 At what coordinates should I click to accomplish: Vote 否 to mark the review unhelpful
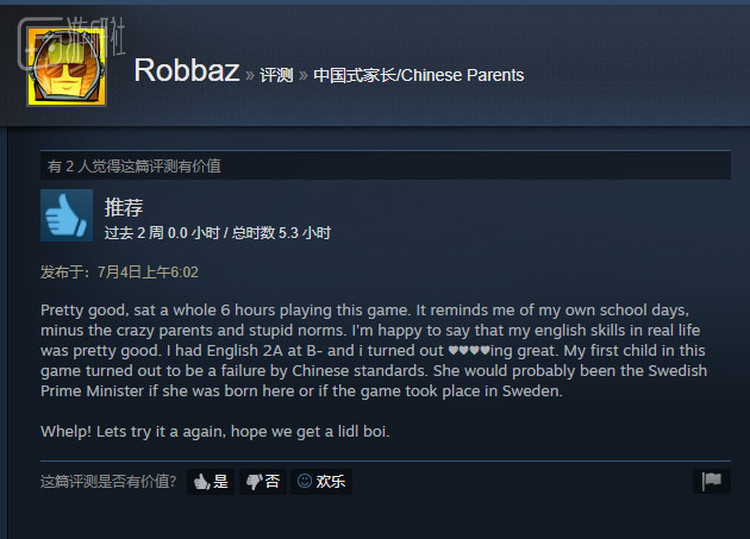[x=263, y=481]
